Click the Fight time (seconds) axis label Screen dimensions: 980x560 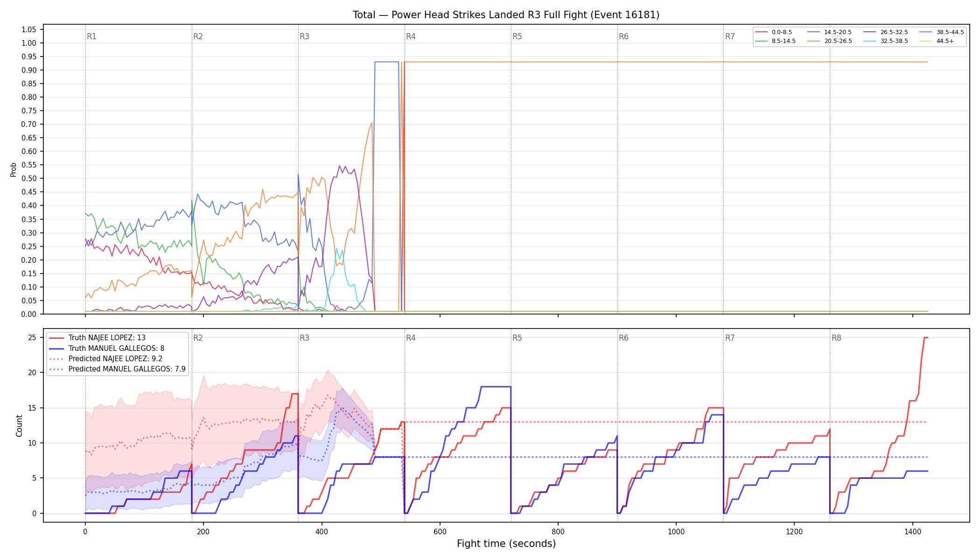click(x=506, y=544)
